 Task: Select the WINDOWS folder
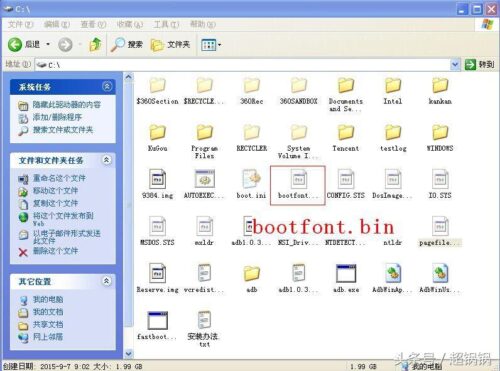pos(440,138)
